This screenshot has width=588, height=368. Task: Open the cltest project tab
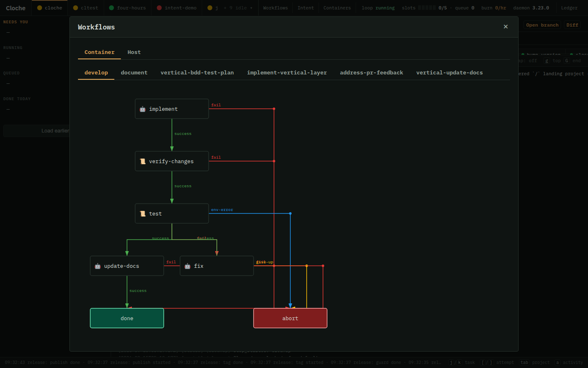tap(86, 8)
